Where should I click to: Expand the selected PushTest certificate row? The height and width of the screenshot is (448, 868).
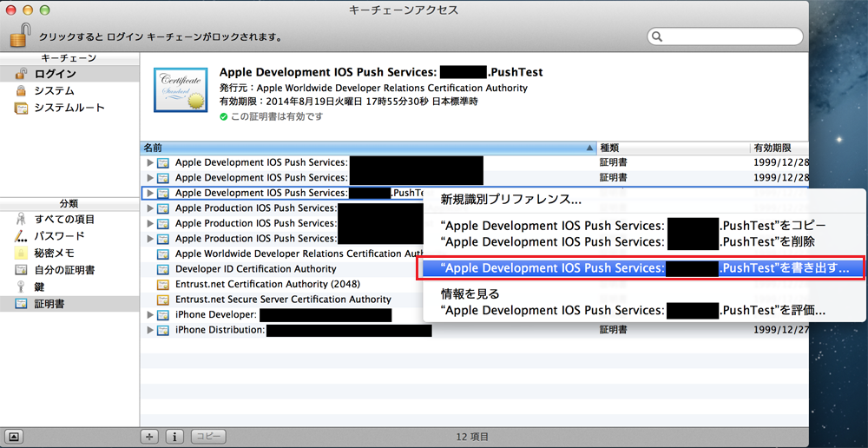point(150,193)
